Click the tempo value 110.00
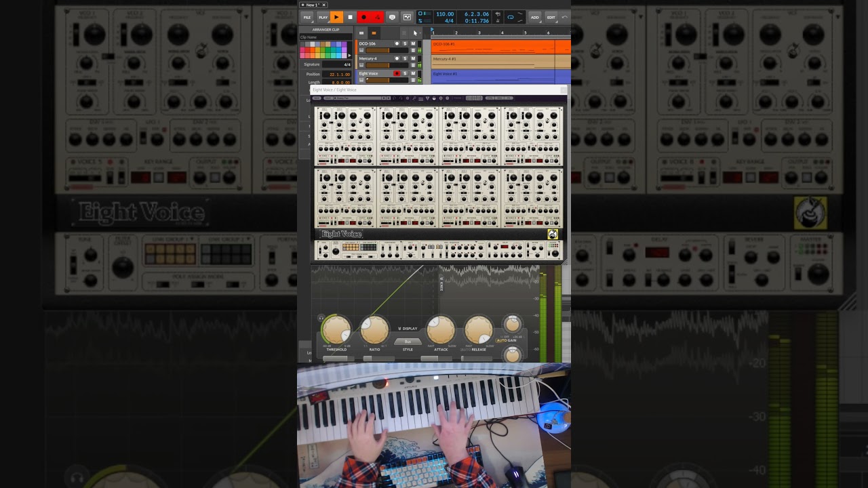868x488 pixels. [x=445, y=14]
